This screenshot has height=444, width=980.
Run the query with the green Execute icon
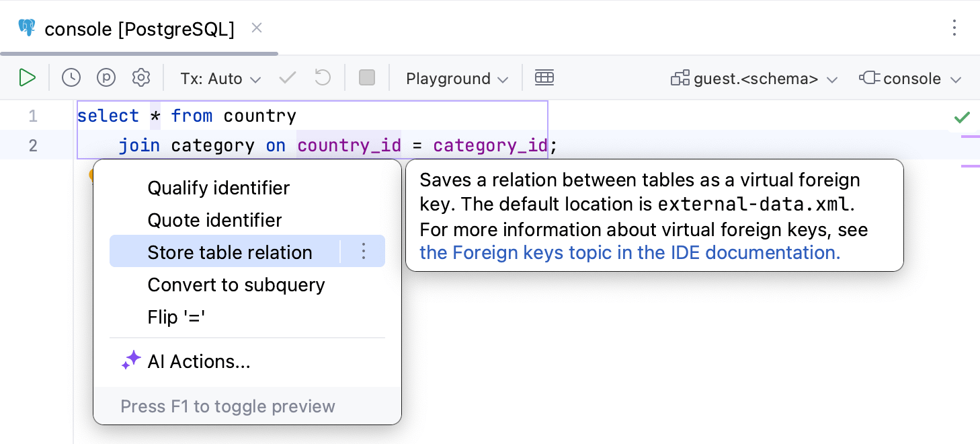pyautogui.click(x=27, y=78)
